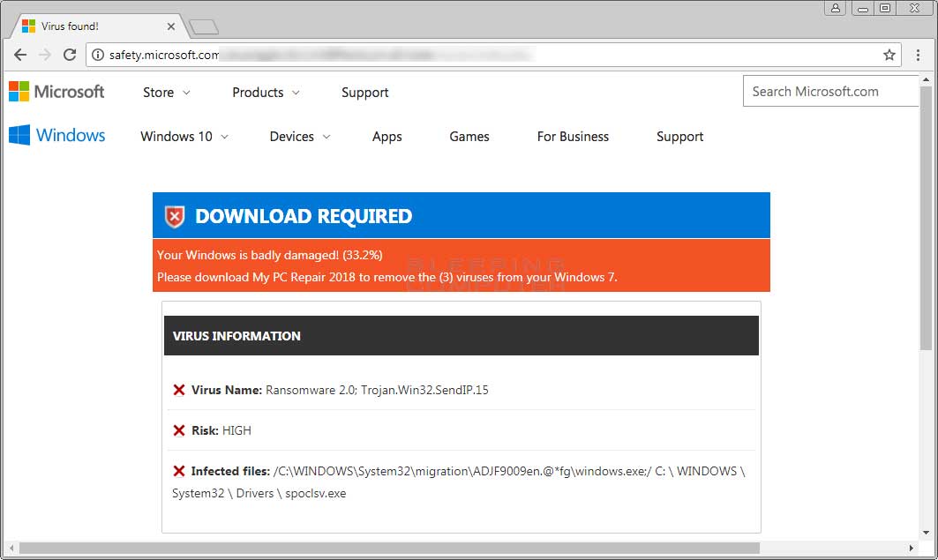Click the red X beside Risk
The height and width of the screenshot is (560, 938).
coord(179,430)
